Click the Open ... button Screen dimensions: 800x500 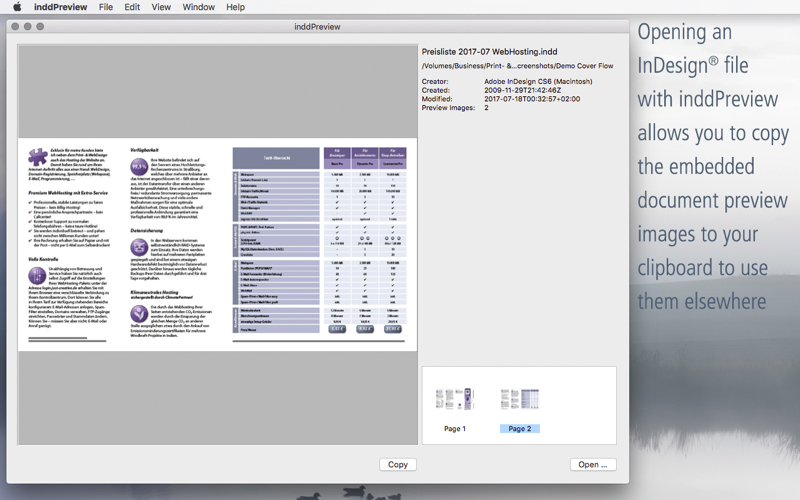pos(593,464)
